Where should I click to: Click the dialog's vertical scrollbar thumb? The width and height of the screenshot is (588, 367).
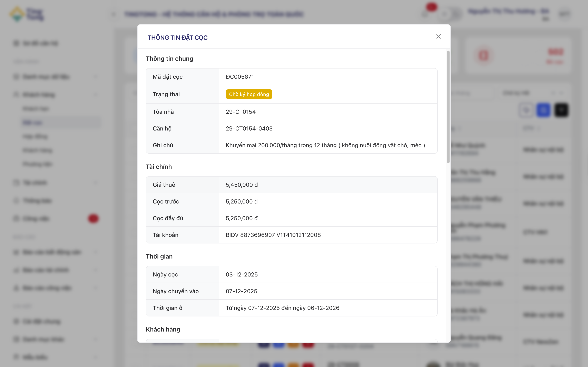pos(448,107)
